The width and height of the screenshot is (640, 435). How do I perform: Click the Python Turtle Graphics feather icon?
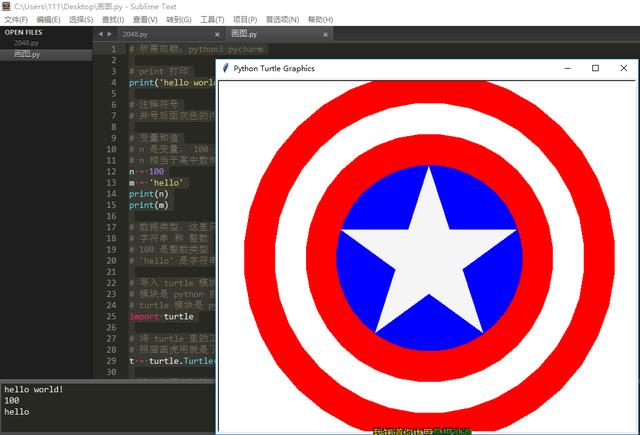225,68
